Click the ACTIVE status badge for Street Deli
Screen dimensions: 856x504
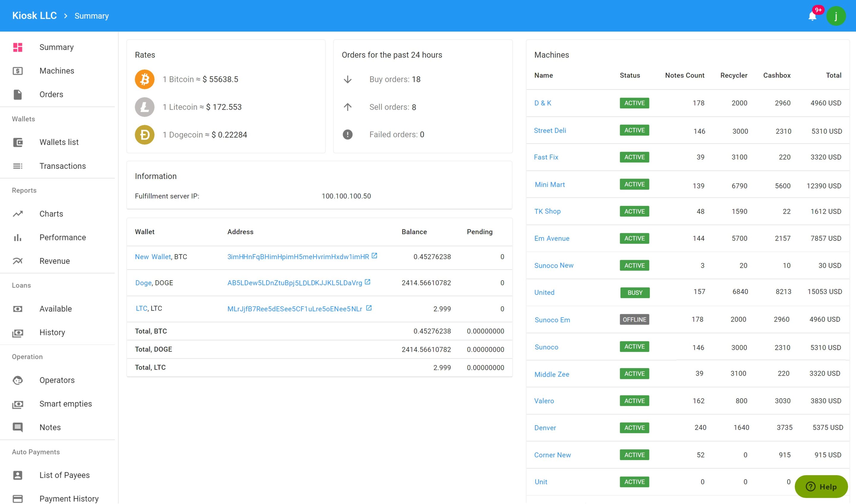(634, 130)
